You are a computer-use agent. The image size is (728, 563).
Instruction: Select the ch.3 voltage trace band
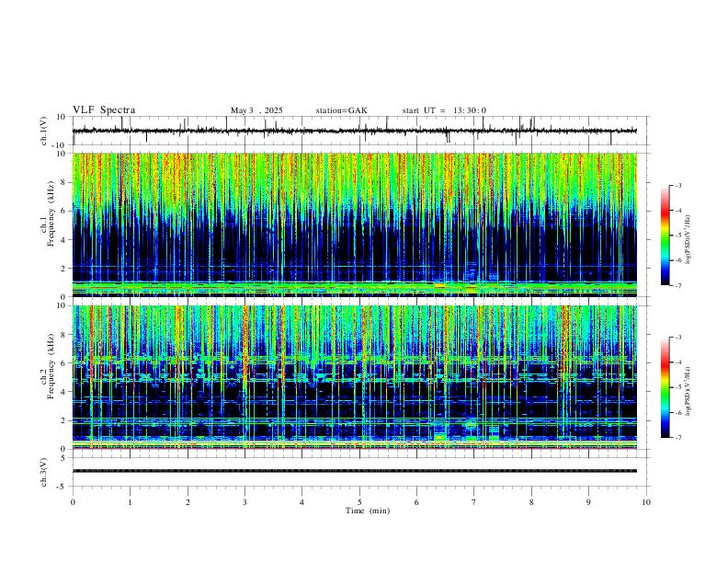click(x=354, y=471)
